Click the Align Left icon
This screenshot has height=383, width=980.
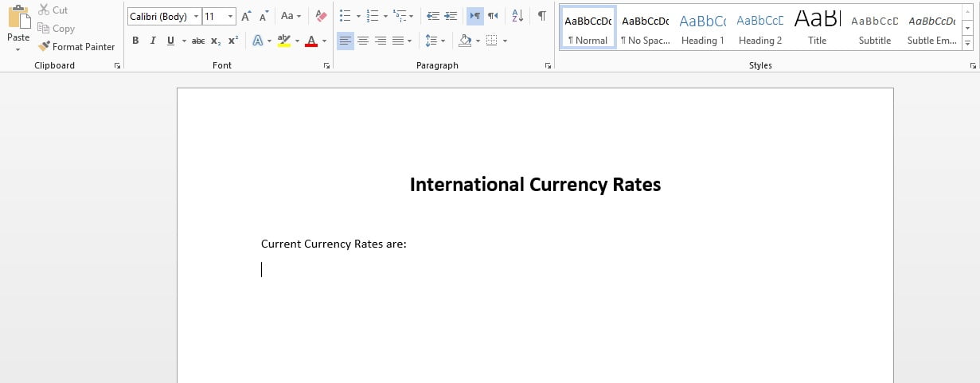pos(345,41)
